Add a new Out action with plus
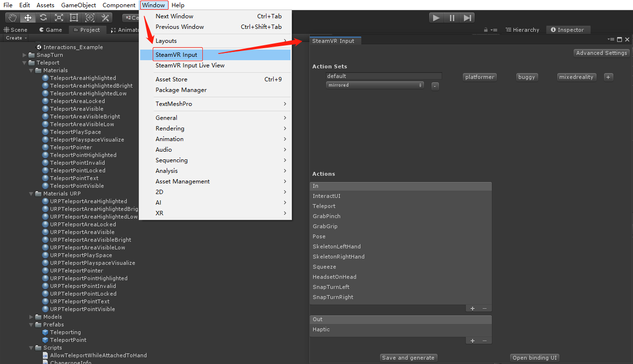The width and height of the screenshot is (633, 364). tap(473, 341)
